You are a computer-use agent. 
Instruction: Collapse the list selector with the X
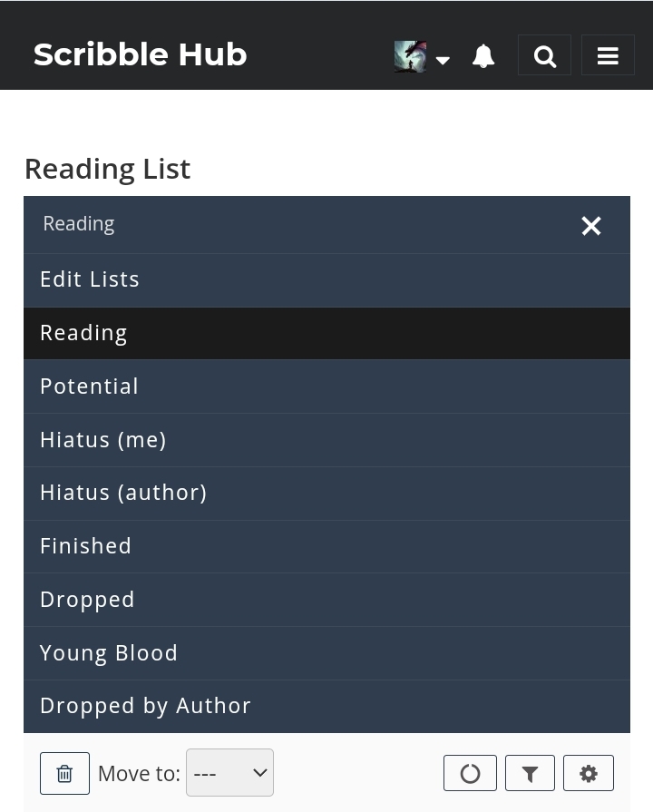(591, 226)
